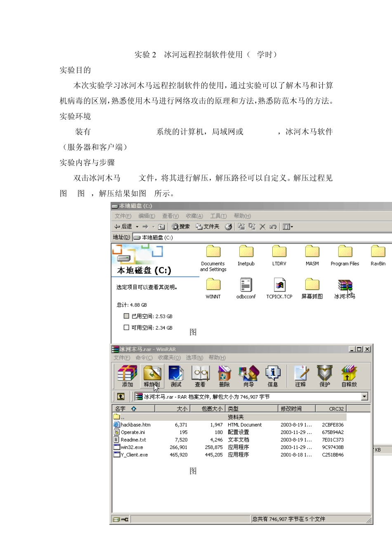Open the Forward history dropdown arrow

click(153, 227)
